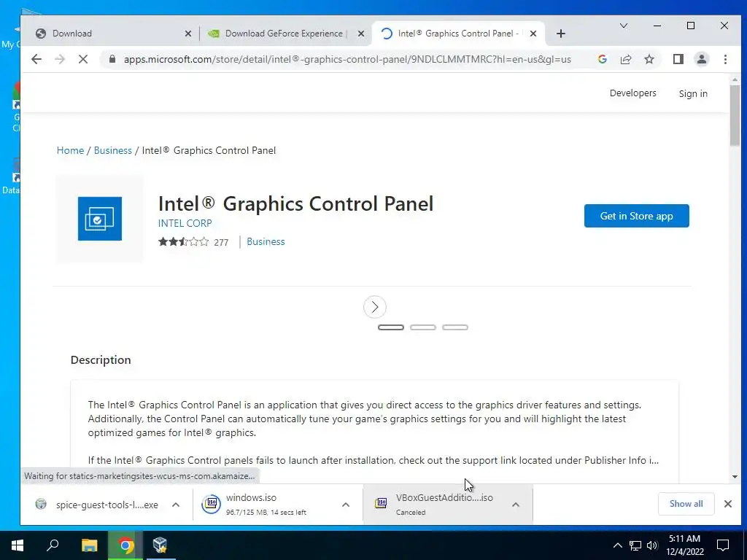Open the Business category link
This screenshot has height=560, width=747.
266,242
